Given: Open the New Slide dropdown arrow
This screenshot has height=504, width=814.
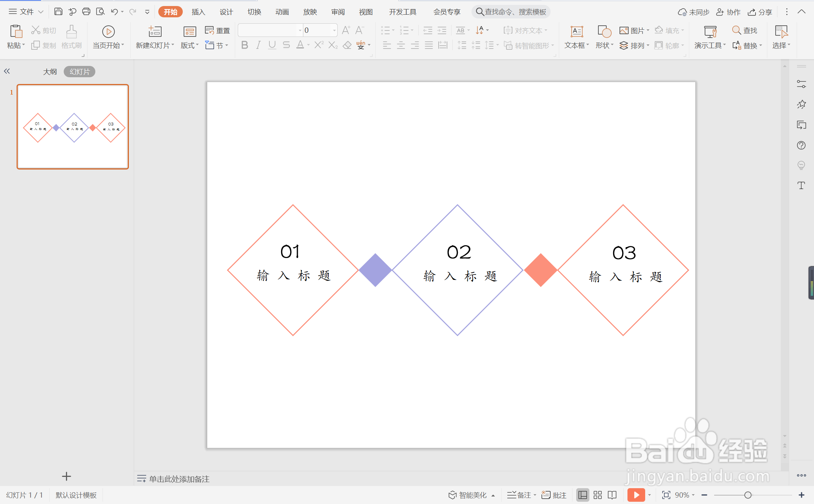Looking at the screenshot, I should coord(173,45).
